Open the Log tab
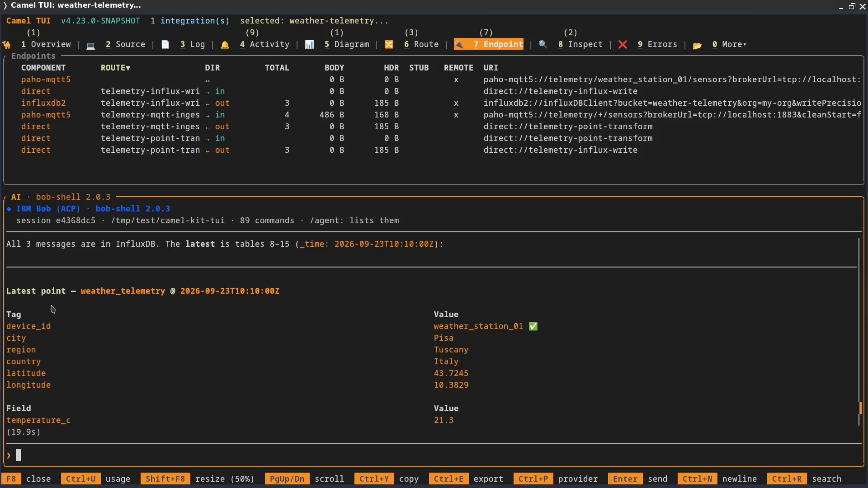 (x=193, y=44)
